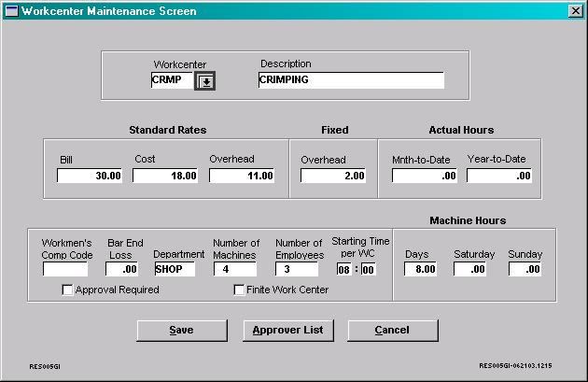Click the Bar End Loss field
Image resolution: width=588 pixels, height=382 pixels.
tap(121, 269)
